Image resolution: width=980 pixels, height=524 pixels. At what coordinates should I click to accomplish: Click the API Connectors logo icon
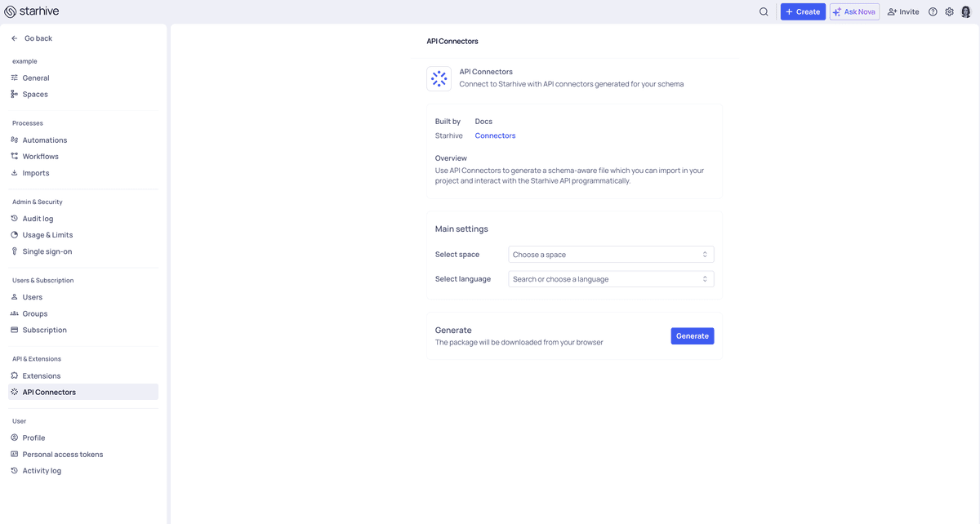click(x=439, y=78)
